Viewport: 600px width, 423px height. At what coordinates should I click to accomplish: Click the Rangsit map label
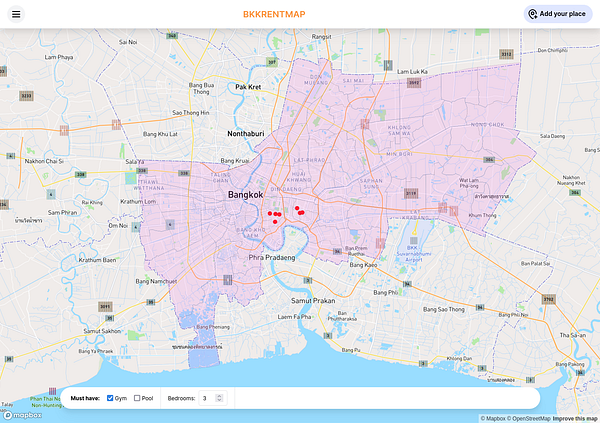321,37
